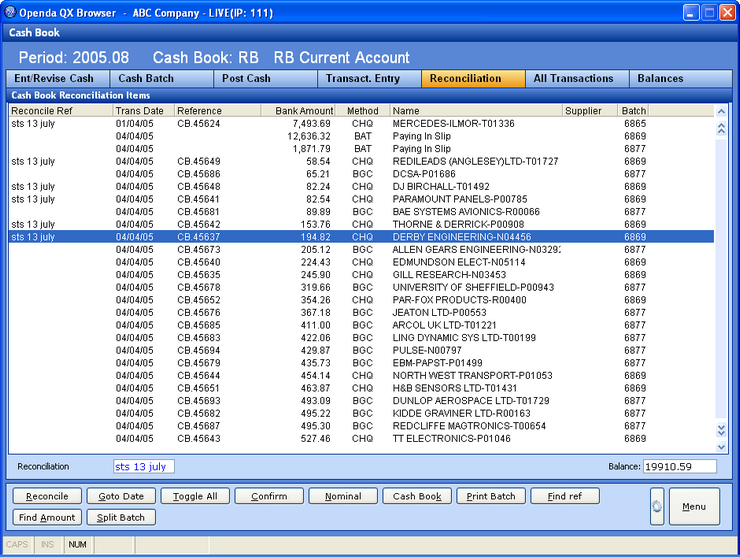
Task: Select the DJ BIRCHALL-T01492 row
Action: (362, 186)
